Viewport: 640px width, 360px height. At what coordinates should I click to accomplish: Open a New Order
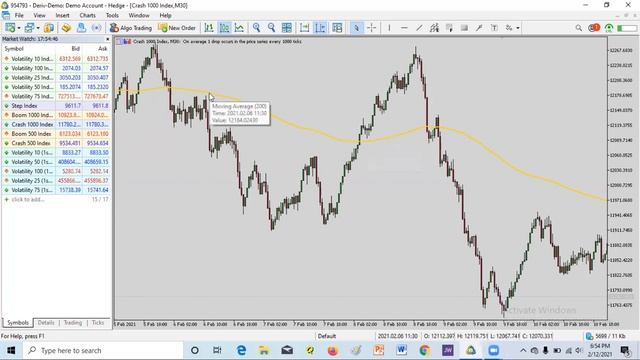click(177, 28)
